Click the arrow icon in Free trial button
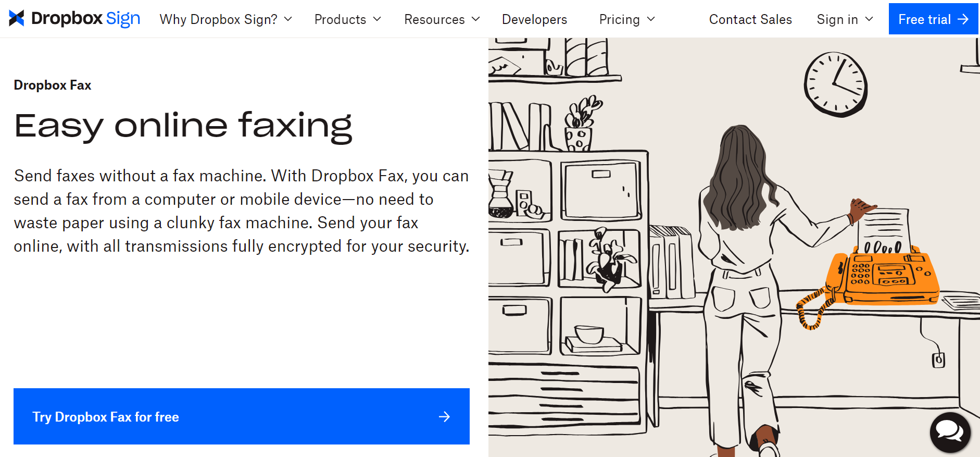The image size is (980, 457). tap(963, 19)
